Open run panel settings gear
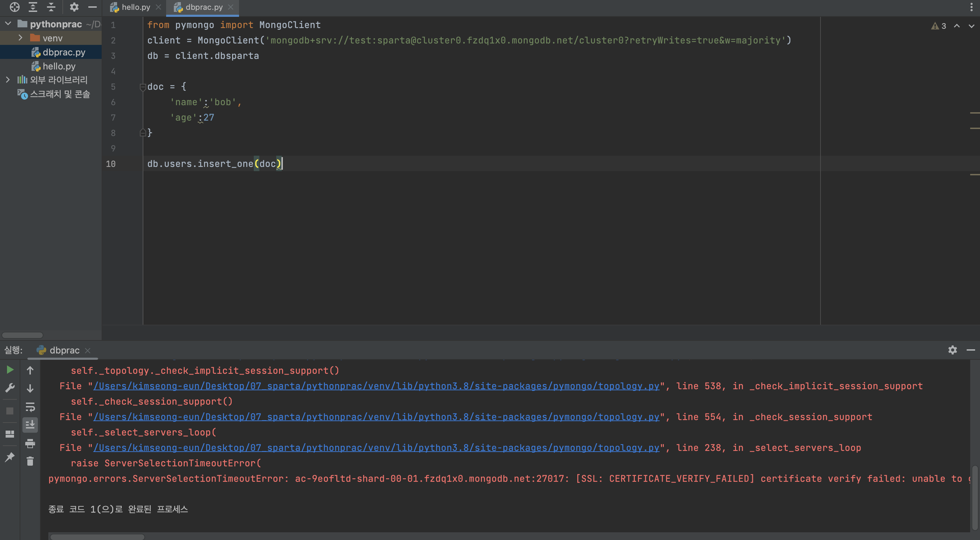980x540 pixels. tap(953, 350)
